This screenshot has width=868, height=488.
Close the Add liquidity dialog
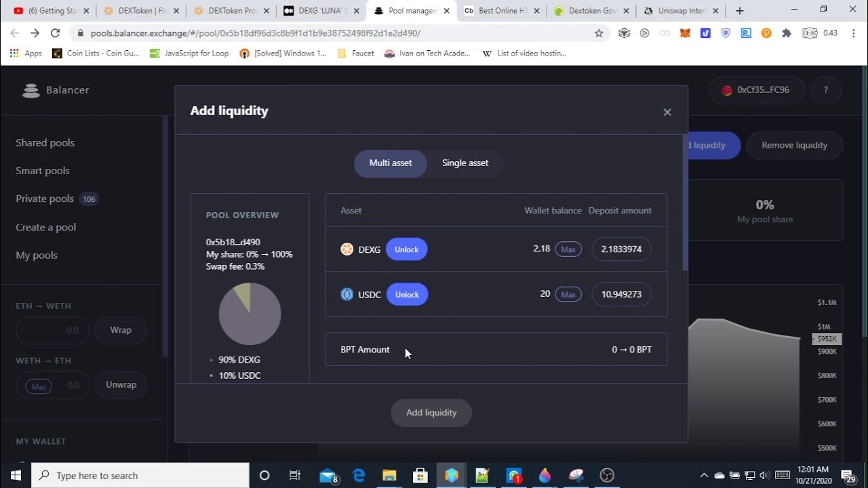coord(667,113)
